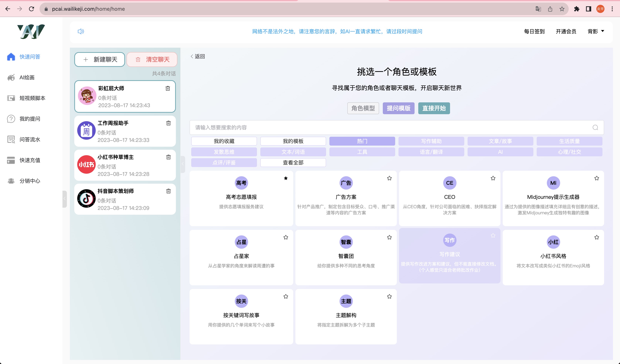Select 写作辅助 category filter
The height and width of the screenshot is (364, 620).
(431, 141)
